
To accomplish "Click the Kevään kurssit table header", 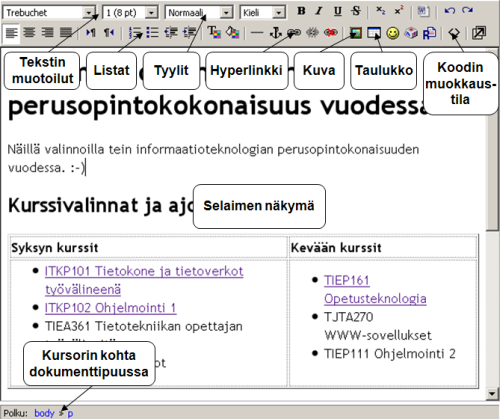I will 336,248.
